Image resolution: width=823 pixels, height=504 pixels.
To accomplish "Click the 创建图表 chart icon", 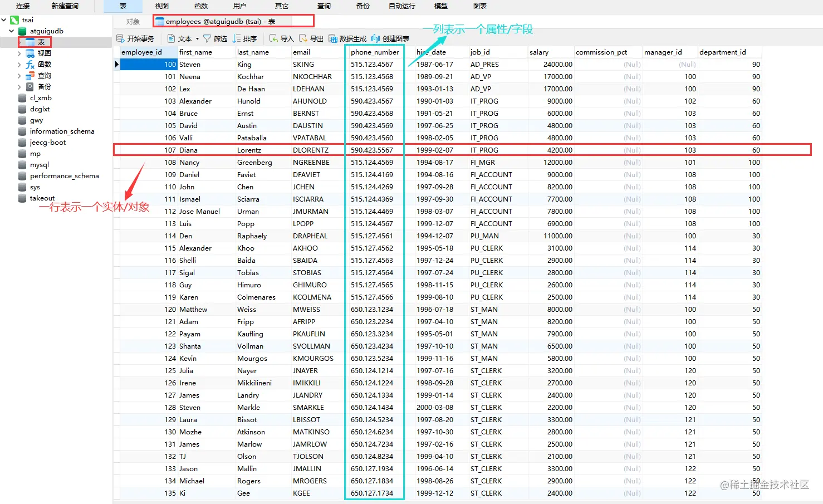I will pyautogui.click(x=376, y=38).
